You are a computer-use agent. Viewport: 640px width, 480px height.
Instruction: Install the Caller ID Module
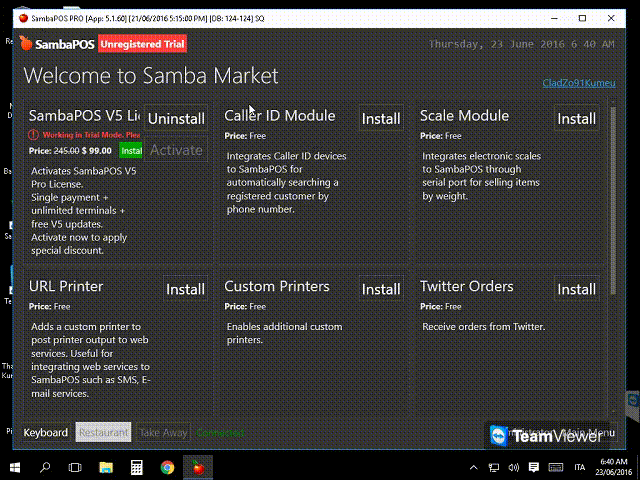click(x=381, y=119)
